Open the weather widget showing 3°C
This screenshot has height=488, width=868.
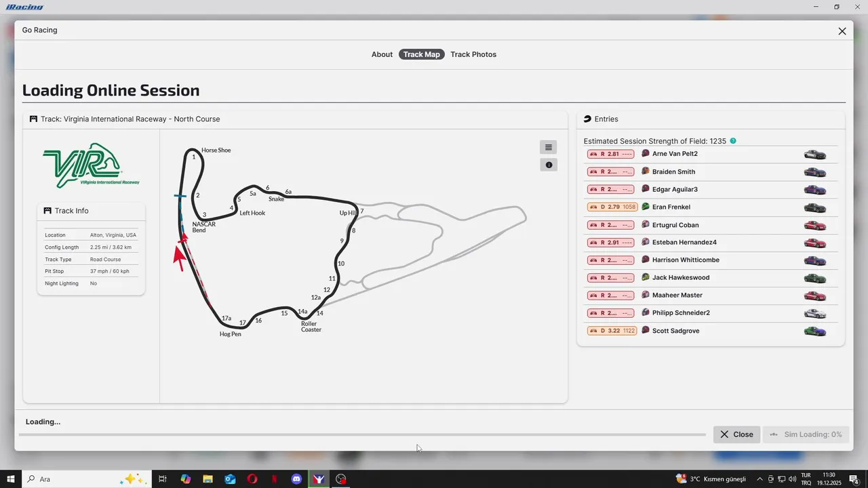(711, 479)
